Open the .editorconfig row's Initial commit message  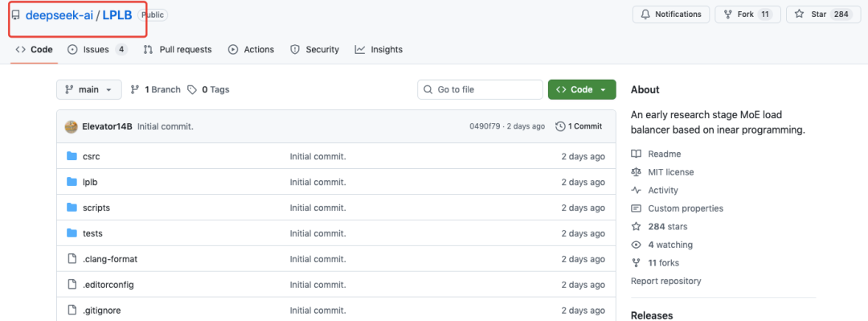(317, 285)
